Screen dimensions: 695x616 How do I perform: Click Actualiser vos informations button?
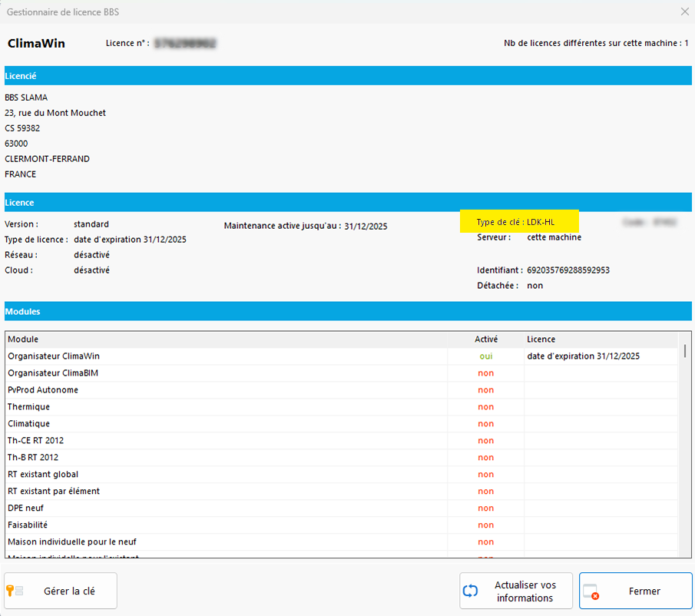coord(516,591)
